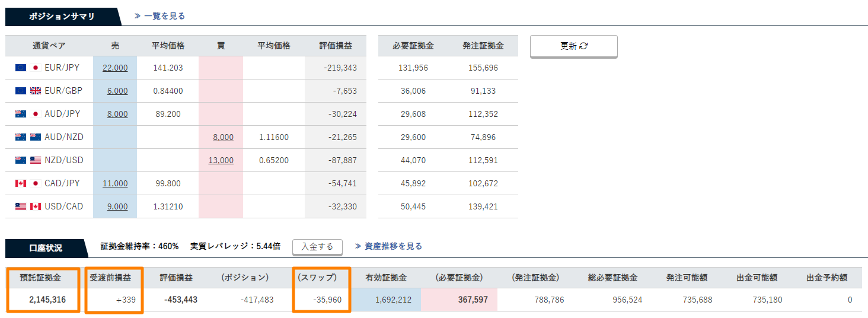This screenshot has height=318, width=868.
Task: Open the 資産推移を見る link
Action: pyautogui.click(x=394, y=246)
